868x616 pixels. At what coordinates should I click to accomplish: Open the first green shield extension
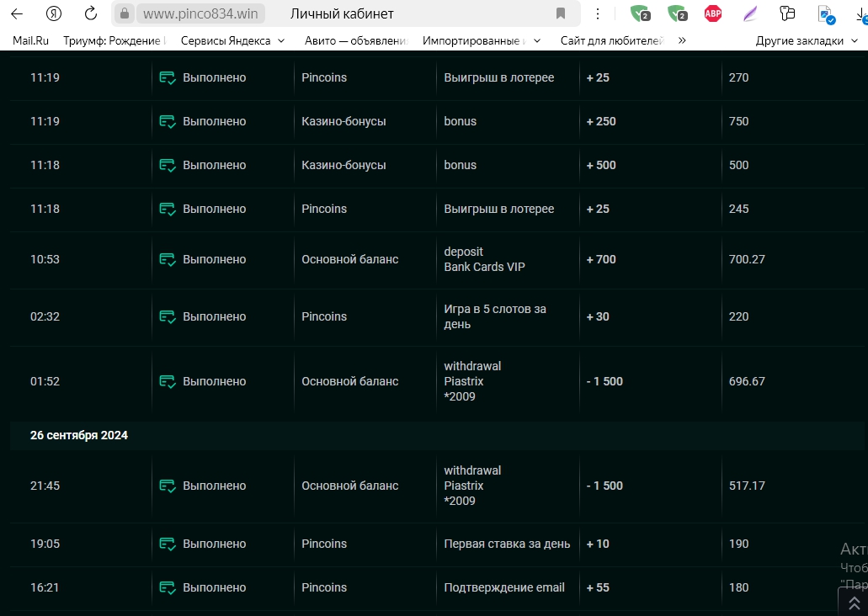(x=640, y=13)
